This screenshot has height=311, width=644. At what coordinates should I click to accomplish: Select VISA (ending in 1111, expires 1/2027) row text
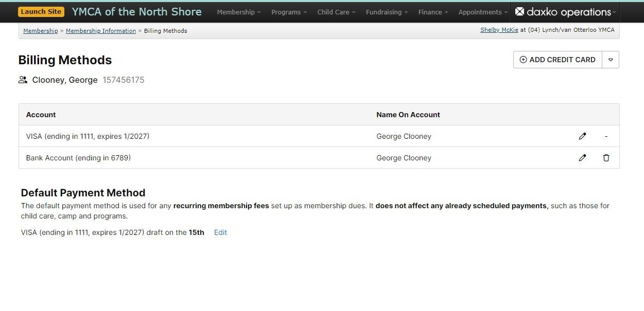88,136
